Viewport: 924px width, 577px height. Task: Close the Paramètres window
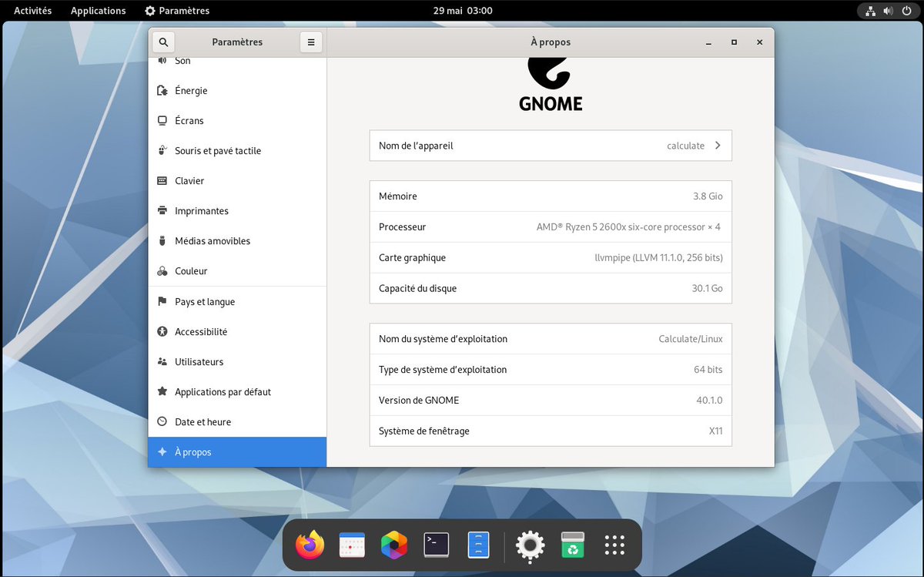coord(759,42)
